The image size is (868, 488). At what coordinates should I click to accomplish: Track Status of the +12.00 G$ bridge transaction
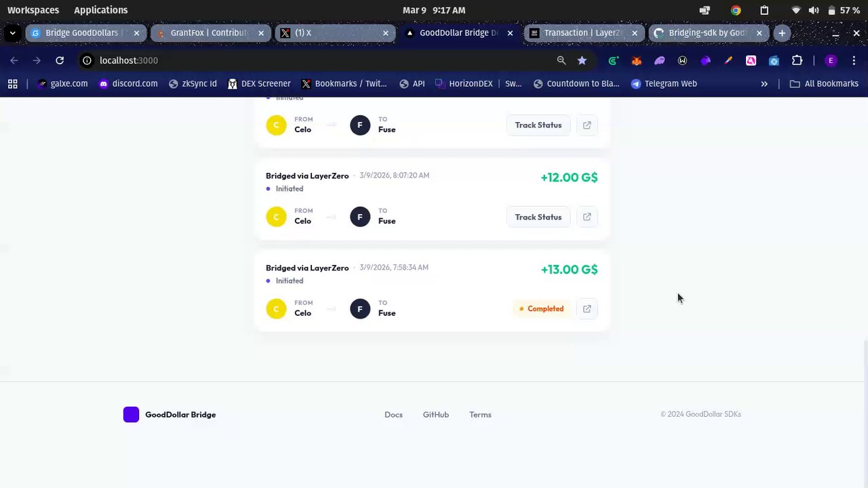538,217
